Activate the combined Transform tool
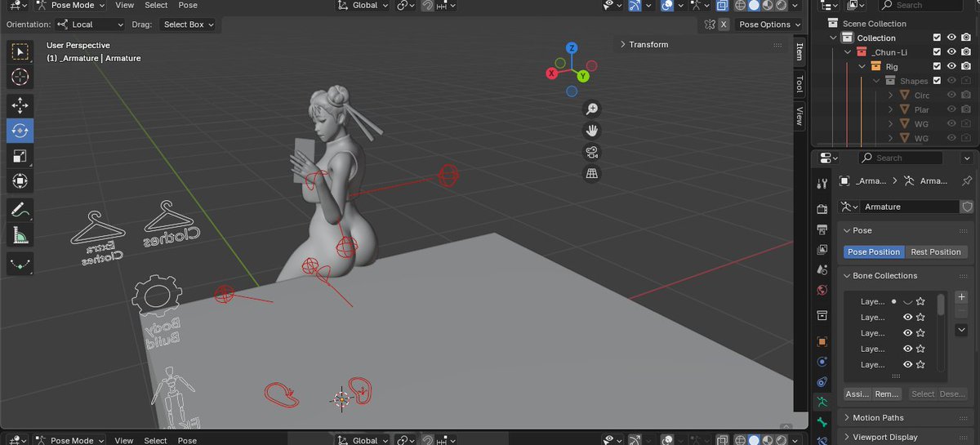 (x=20, y=180)
